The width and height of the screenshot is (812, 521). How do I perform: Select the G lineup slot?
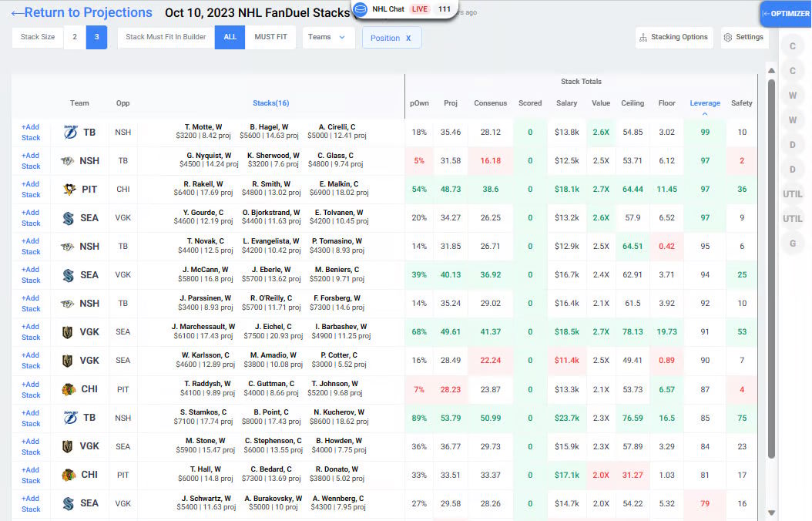pyautogui.click(x=792, y=243)
